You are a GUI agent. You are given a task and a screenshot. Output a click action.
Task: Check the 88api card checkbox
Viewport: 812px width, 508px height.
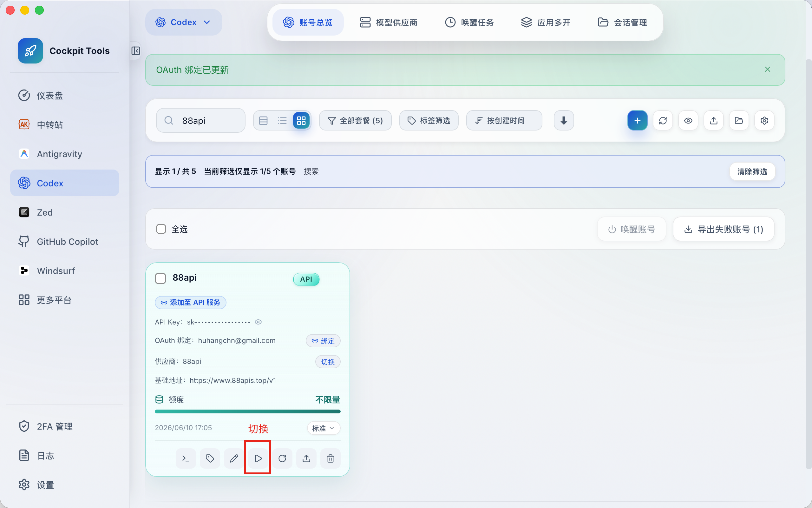pyautogui.click(x=160, y=278)
